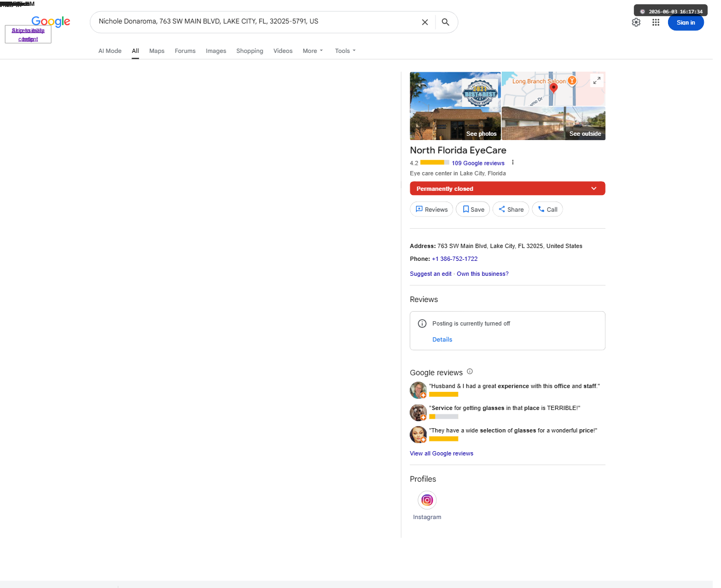Image resolution: width=721 pixels, height=588 pixels.
Task: Click the red map pin marker
Action: (x=554, y=88)
